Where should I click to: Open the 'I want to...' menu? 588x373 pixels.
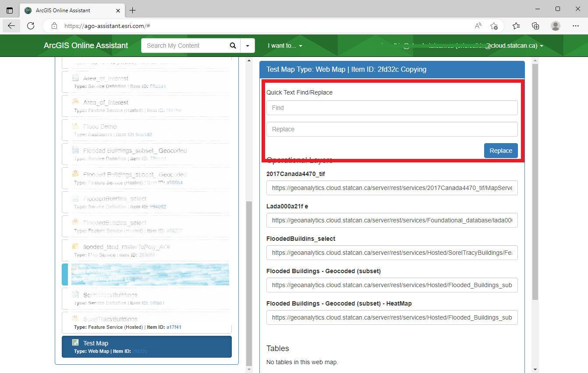285,46
